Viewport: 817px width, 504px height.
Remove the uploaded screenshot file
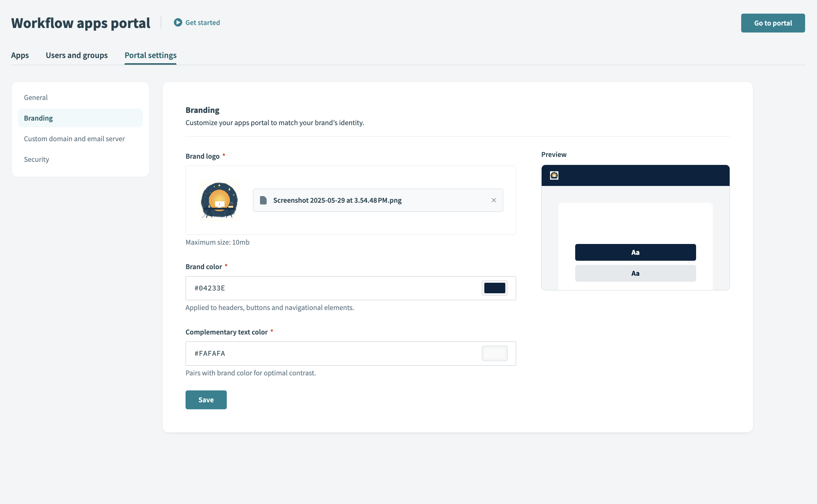tap(494, 200)
